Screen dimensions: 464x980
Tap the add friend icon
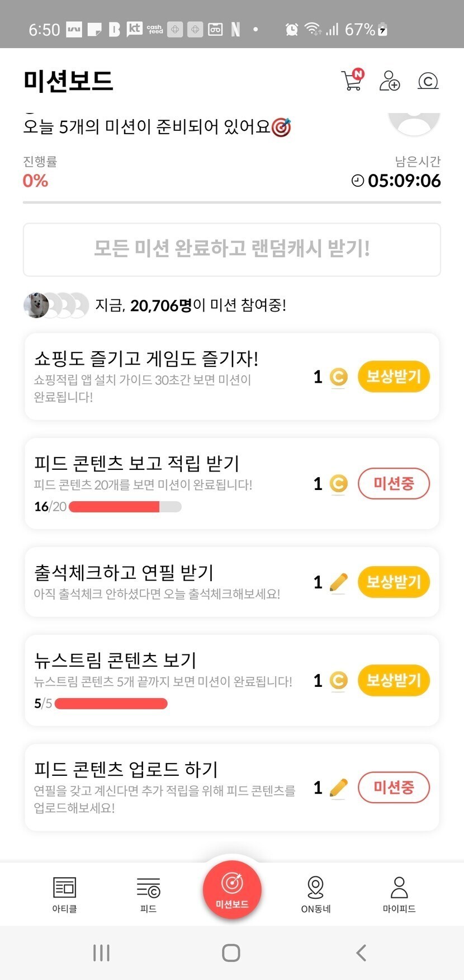[x=389, y=81]
